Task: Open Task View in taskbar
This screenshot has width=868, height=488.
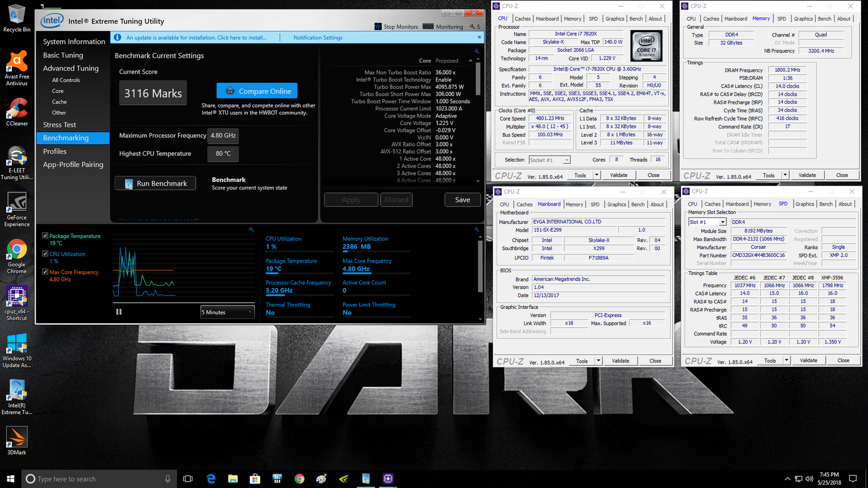Action: [188, 479]
